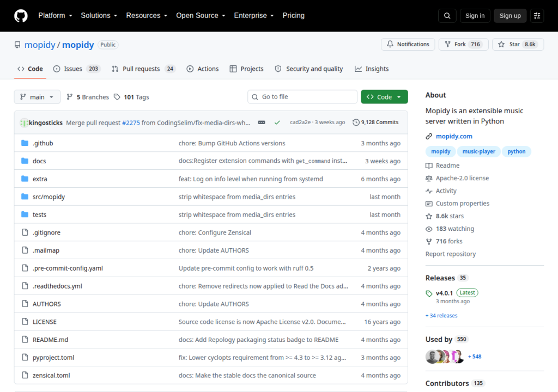Image resolution: width=558 pixels, height=392 pixels.
Task: Click the Pricing link in header
Action: (294, 16)
